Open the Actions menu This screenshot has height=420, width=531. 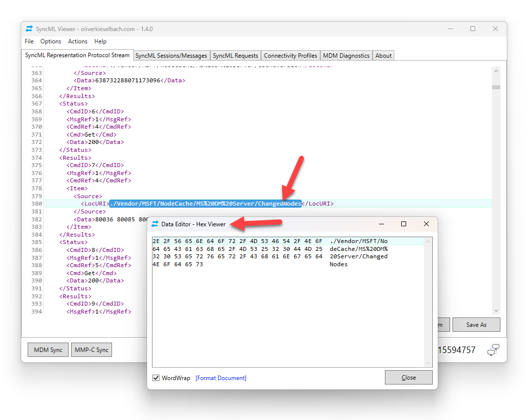tap(77, 41)
